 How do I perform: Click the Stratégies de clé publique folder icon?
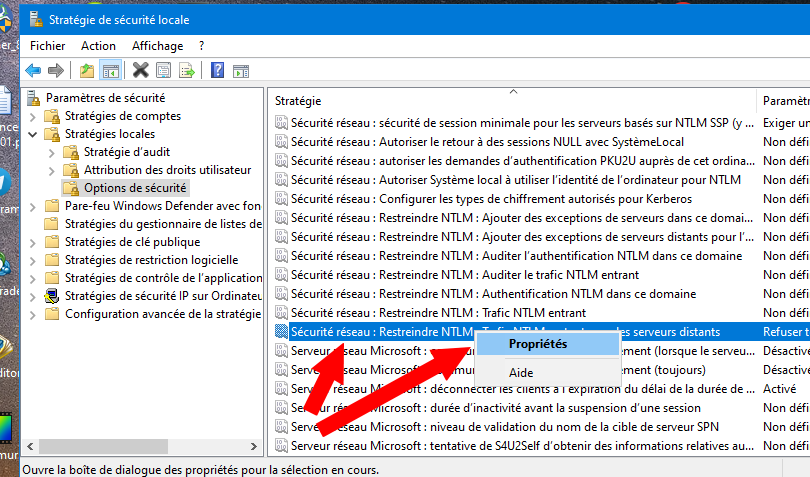click(x=52, y=242)
